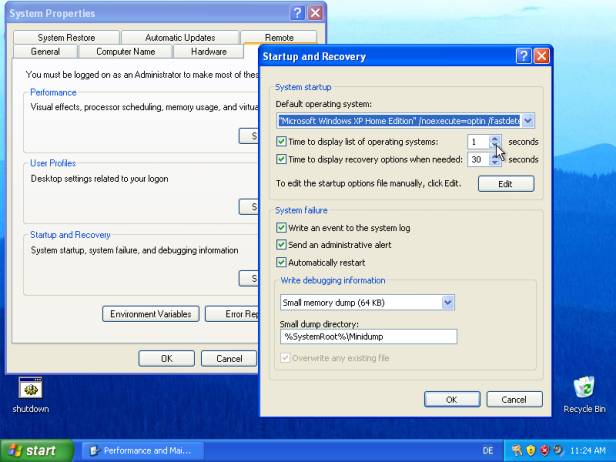Click the Error Reporting button
This screenshot has height=462, width=616.
tap(232, 314)
